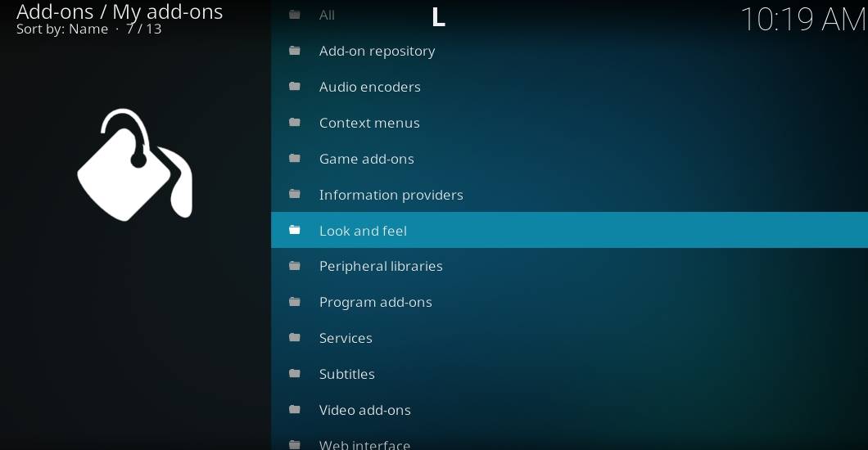
Task: Open Video add-ons category
Action: pos(569,410)
